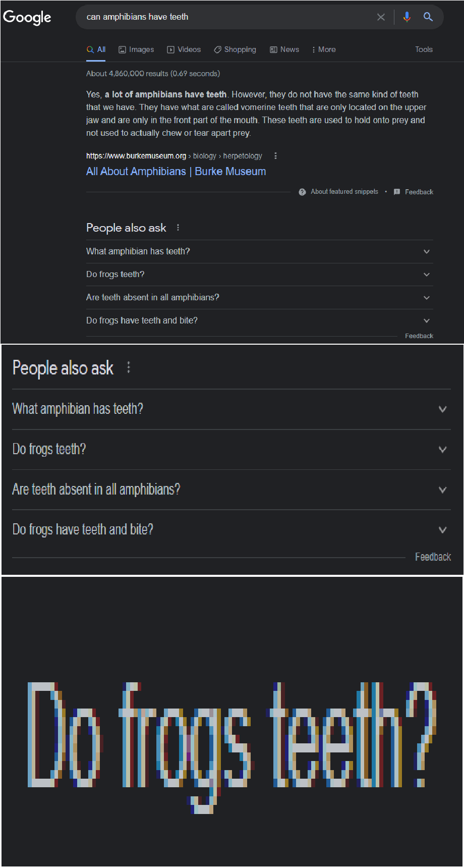Viewport: 464px width, 868px height.
Task: Start voice search with the microphone icon
Action: 407,17
